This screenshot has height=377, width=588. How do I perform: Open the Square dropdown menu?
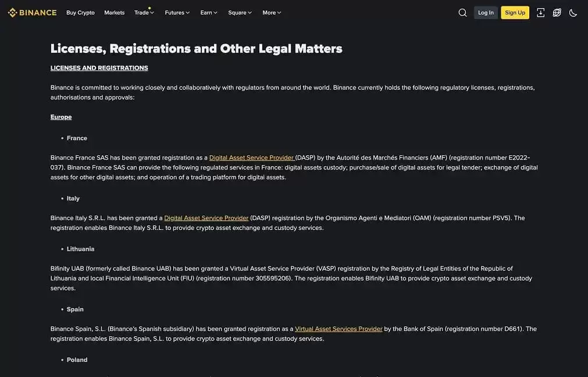(x=240, y=13)
